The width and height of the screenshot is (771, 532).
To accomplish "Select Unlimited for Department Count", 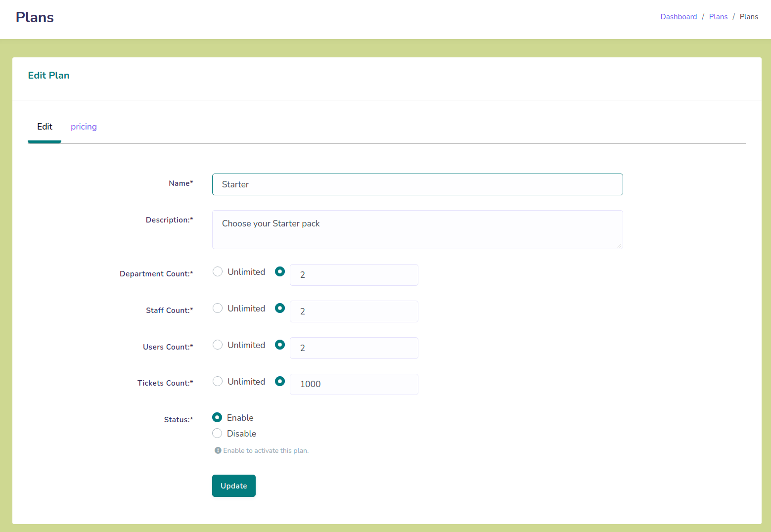I will 218,271.
